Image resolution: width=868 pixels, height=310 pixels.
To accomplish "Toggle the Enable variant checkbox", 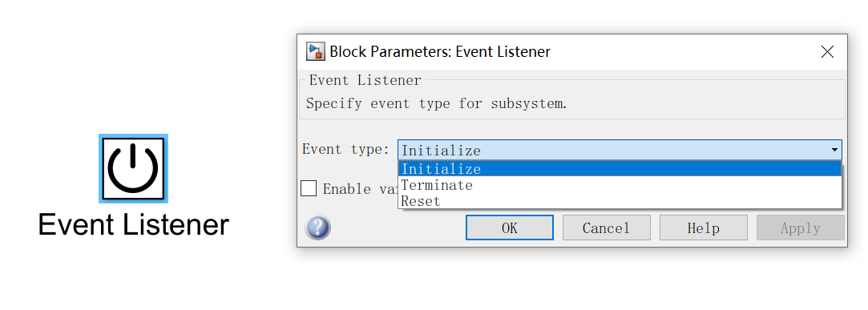I will click(x=309, y=188).
